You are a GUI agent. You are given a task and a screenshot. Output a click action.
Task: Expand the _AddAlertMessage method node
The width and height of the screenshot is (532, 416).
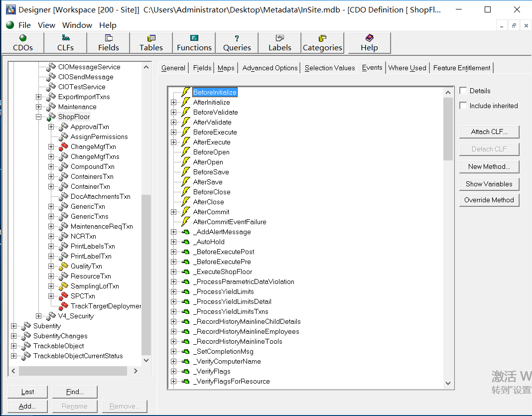[173, 232]
